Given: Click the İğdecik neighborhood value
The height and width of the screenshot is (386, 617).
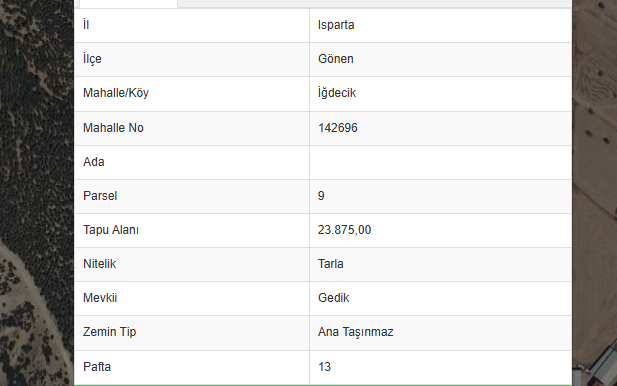Looking at the screenshot, I should 337,93.
